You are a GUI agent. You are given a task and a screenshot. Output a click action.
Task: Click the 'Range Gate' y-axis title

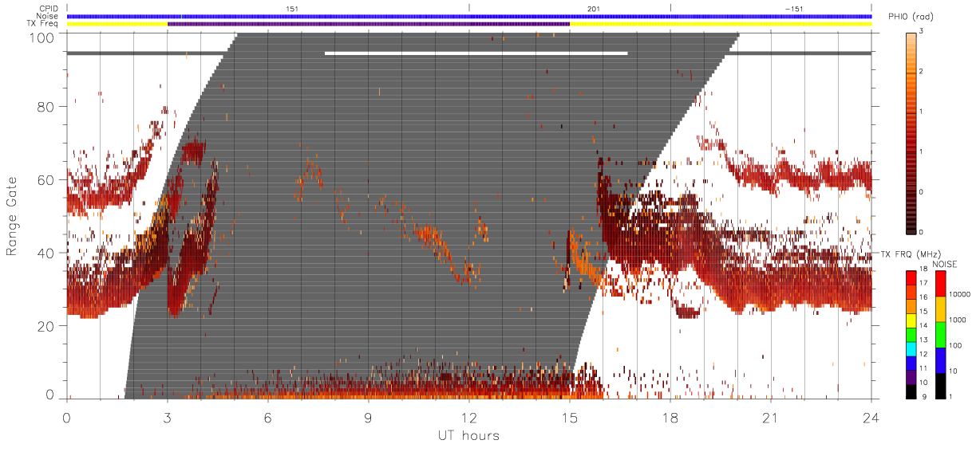point(12,217)
